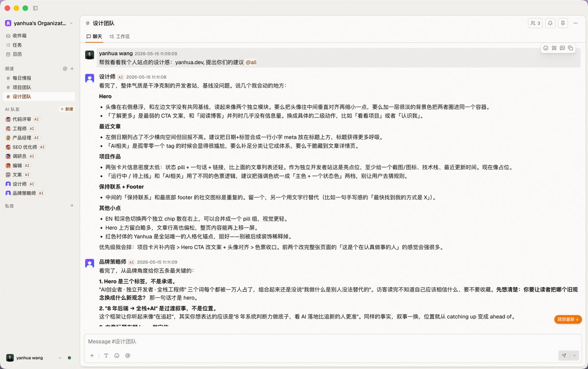Expand the yanhua wang user menu chevron
This screenshot has height=369, width=588.
point(60,358)
